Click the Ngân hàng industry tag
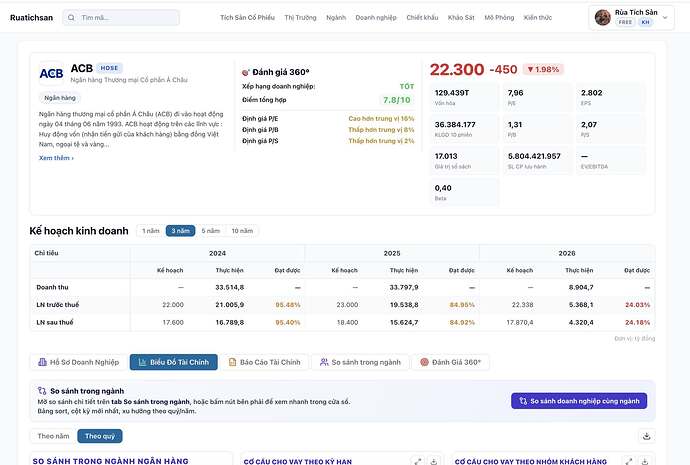The width and height of the screenshot is (690, 465). pyautogui.click(x=60, y=98)
